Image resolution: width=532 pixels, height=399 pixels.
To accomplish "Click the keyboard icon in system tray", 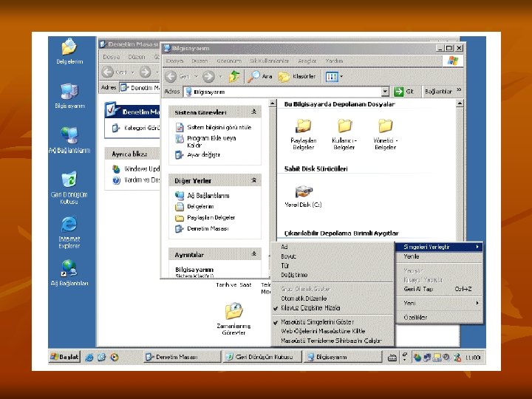I will point(392,358).
